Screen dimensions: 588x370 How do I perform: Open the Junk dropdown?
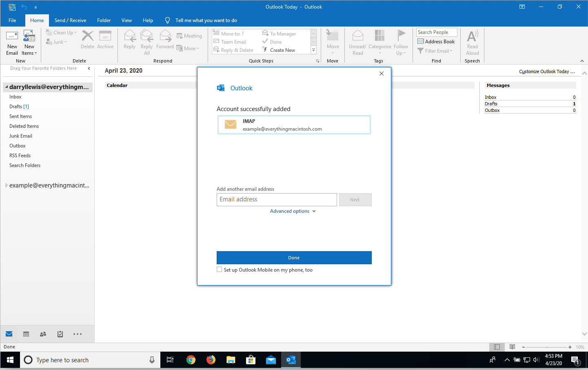56,42
